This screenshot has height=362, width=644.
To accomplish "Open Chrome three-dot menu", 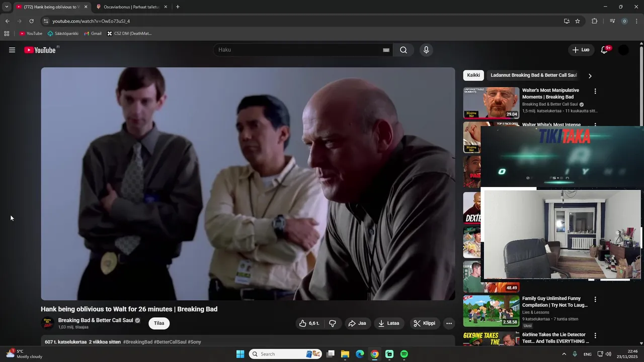I will tap(637, 21).
